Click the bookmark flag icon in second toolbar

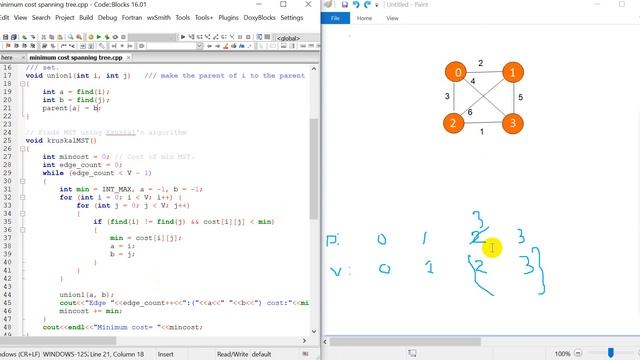coord(8,46)
